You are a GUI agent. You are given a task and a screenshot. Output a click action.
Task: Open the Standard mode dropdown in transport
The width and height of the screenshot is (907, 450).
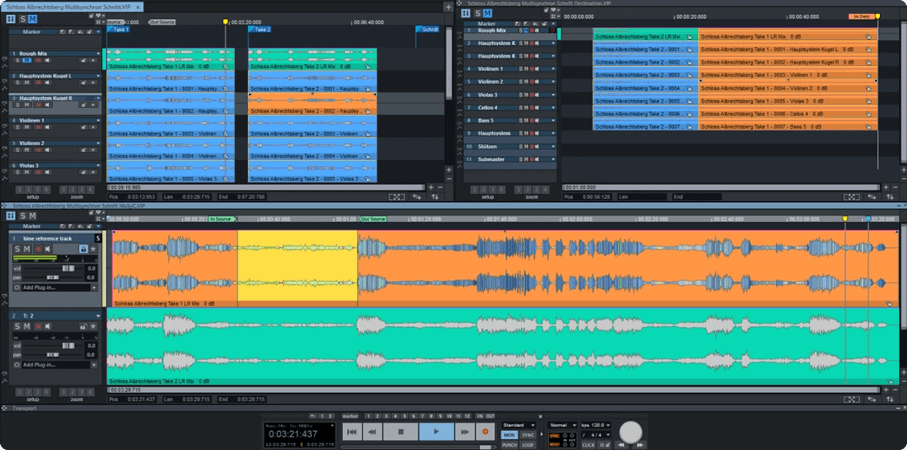pyautogui.click(x=518, y=425)
